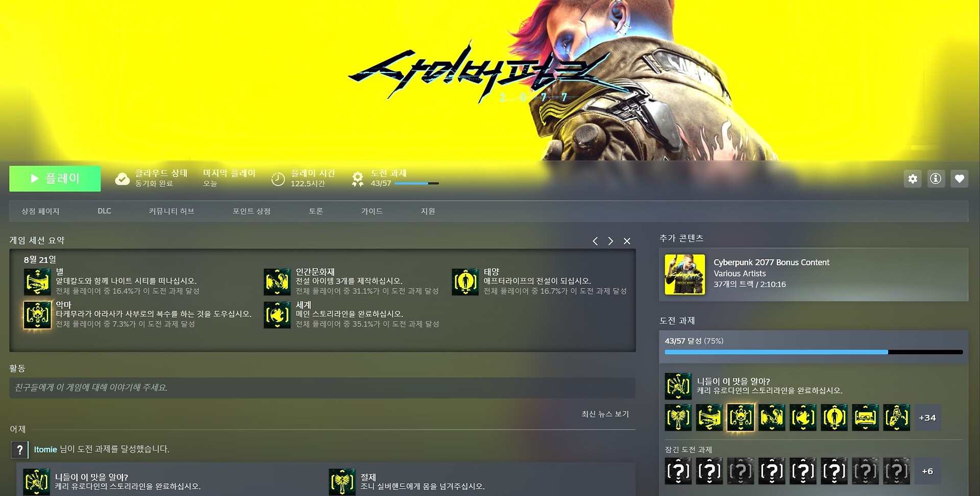Screen dimensions: 980x496
Task: Click the 도전 과제 gear-ribbon icon beside 43/57
Action: click(358, 179)
